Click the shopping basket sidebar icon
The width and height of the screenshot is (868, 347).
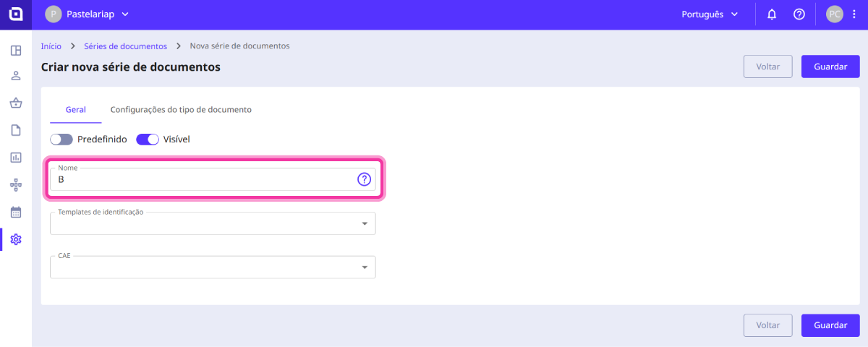coord(16,103)
